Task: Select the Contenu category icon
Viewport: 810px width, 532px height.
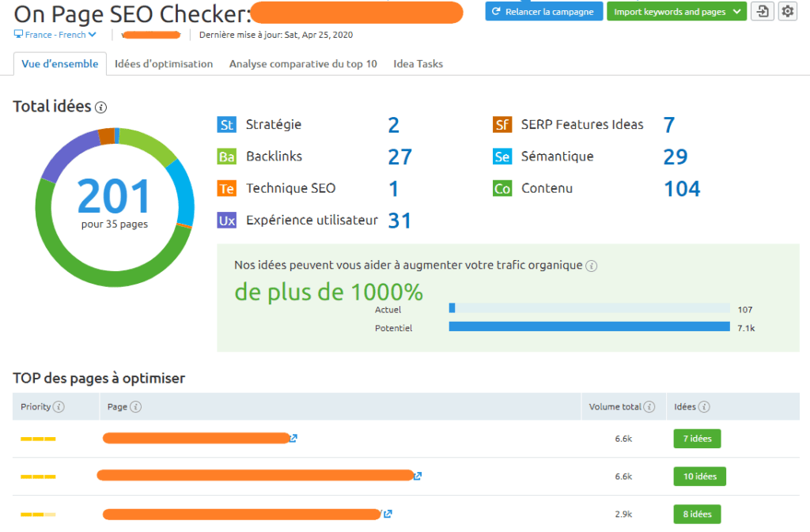Action: click(x=501, y=188)
